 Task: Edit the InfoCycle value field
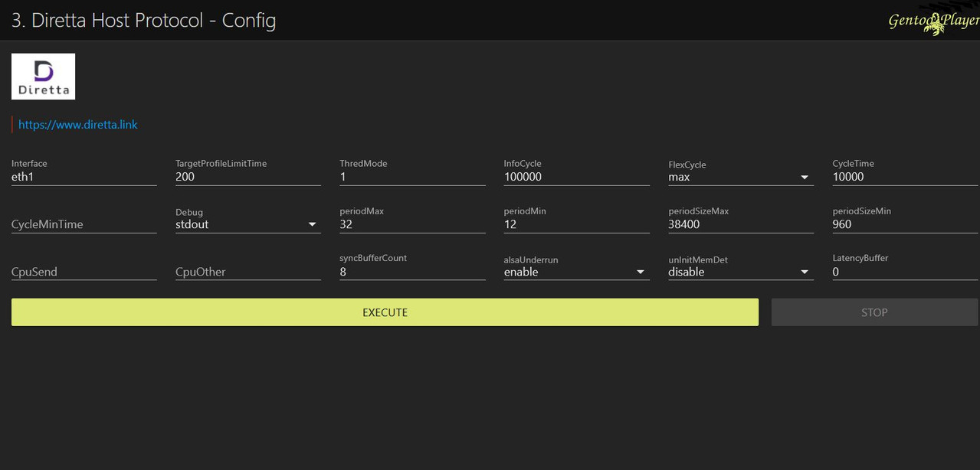[576, 177]
